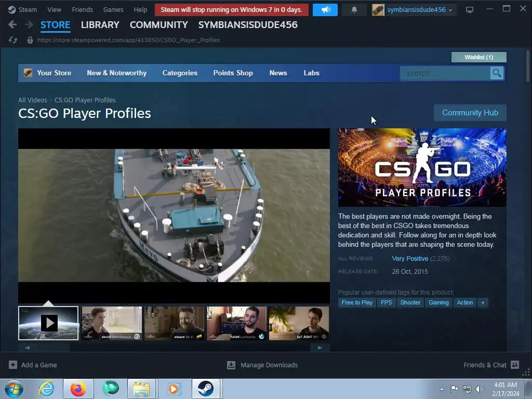Show hidden tray icons arrow
This screenshot has width=532, height=399.
pyautogui.click(x=442, y=389)
